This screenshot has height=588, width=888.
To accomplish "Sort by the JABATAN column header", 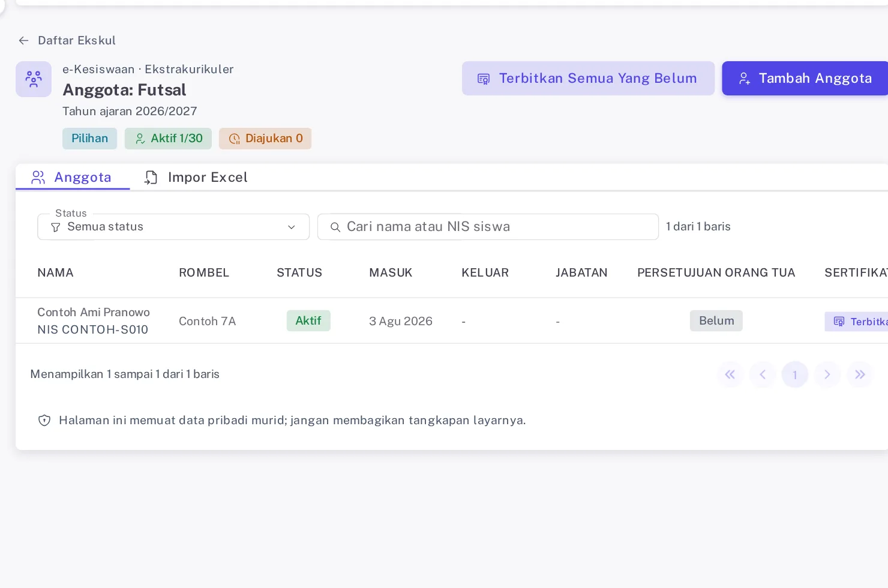I will coord(581,272).
